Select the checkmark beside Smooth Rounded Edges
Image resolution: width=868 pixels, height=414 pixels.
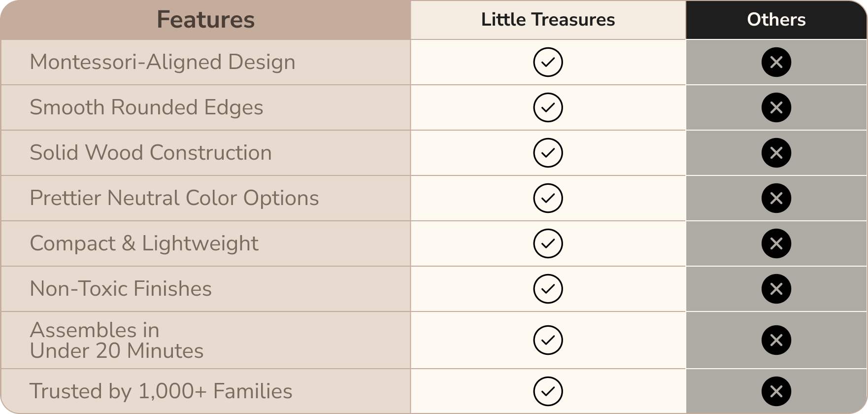[x=548, y=107]
